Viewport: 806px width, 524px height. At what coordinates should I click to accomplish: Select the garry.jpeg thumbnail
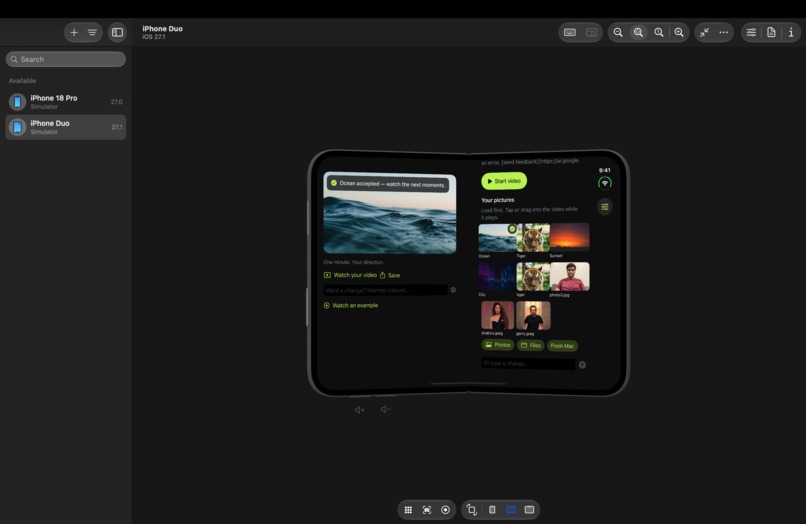click(x=533, y=315)
